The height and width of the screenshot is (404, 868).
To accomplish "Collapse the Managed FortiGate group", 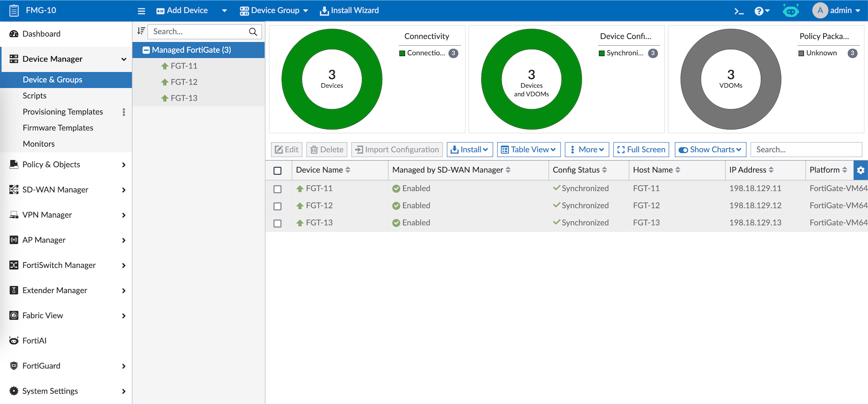I will pos(146,50).
